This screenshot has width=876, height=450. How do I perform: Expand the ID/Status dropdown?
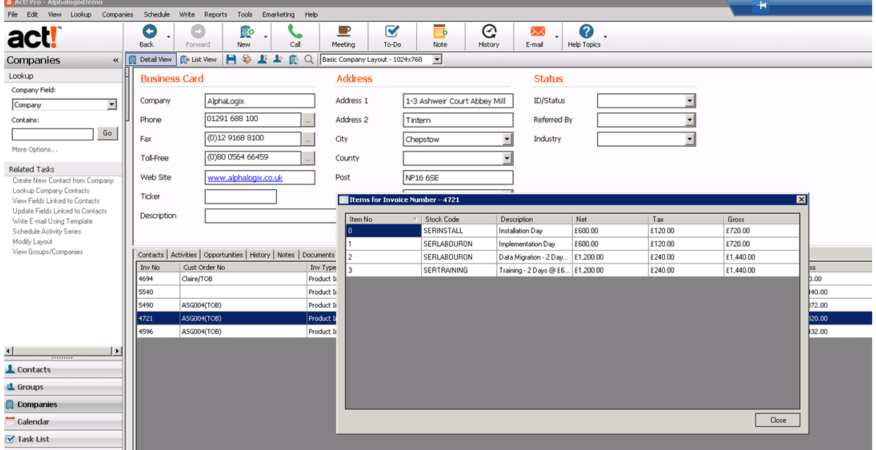690,101
